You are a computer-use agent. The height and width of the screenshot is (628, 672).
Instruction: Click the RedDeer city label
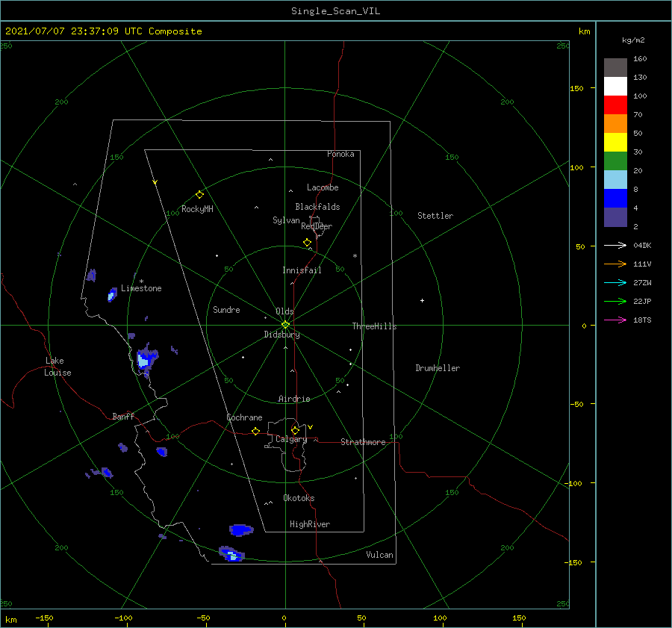317,226
